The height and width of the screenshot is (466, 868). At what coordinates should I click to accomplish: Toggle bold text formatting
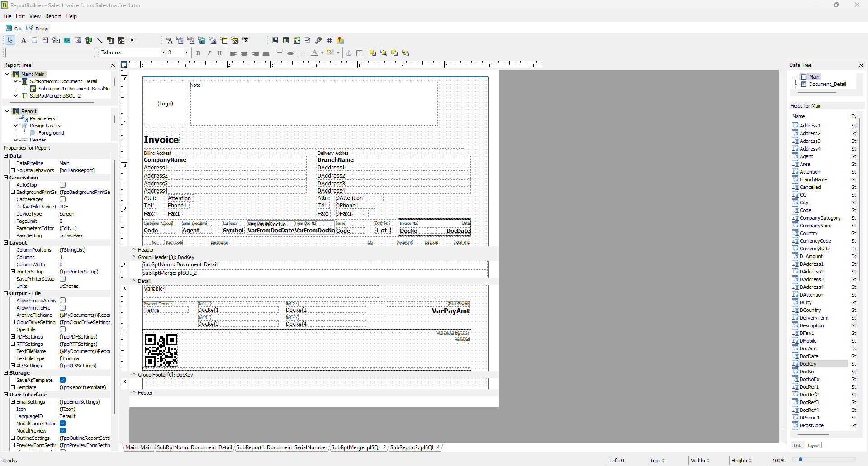(x=198, y=53)
